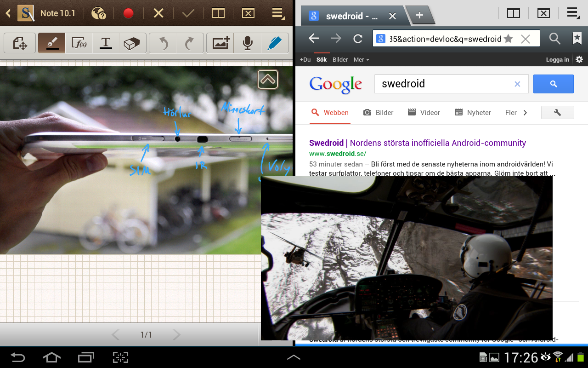Open Android recent apps

(x=86, y=357)
